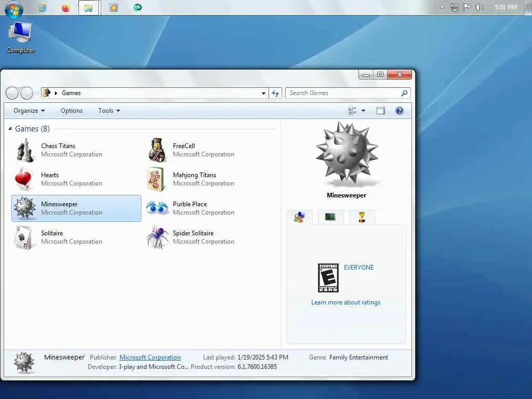The image size is (532, 399).
Task: Switch to the performance tab
Action: click(330, 217)
